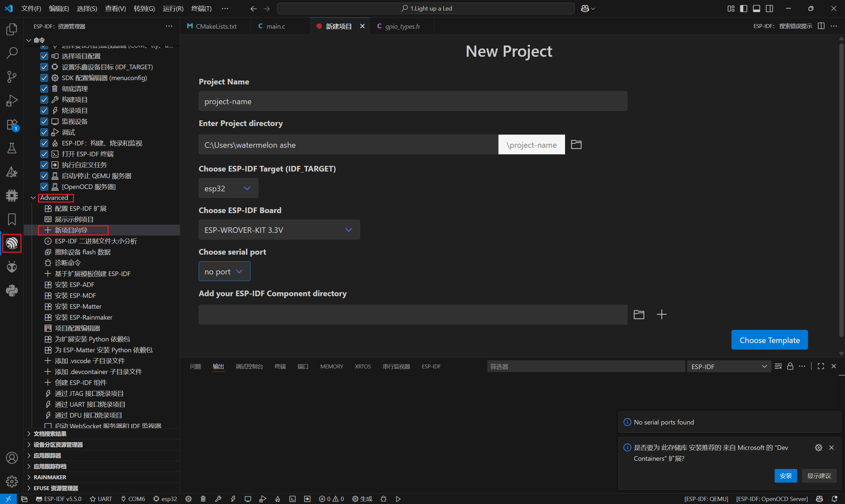Collapse the Advanced tree section
Screen dimensions: 845x504
33,198
